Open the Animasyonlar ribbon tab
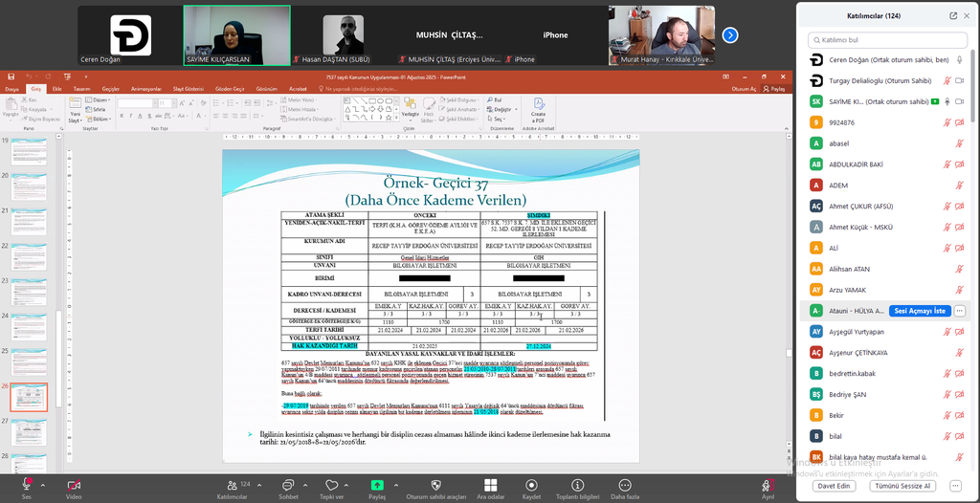The image size is (980, 503). coord(146,89)
